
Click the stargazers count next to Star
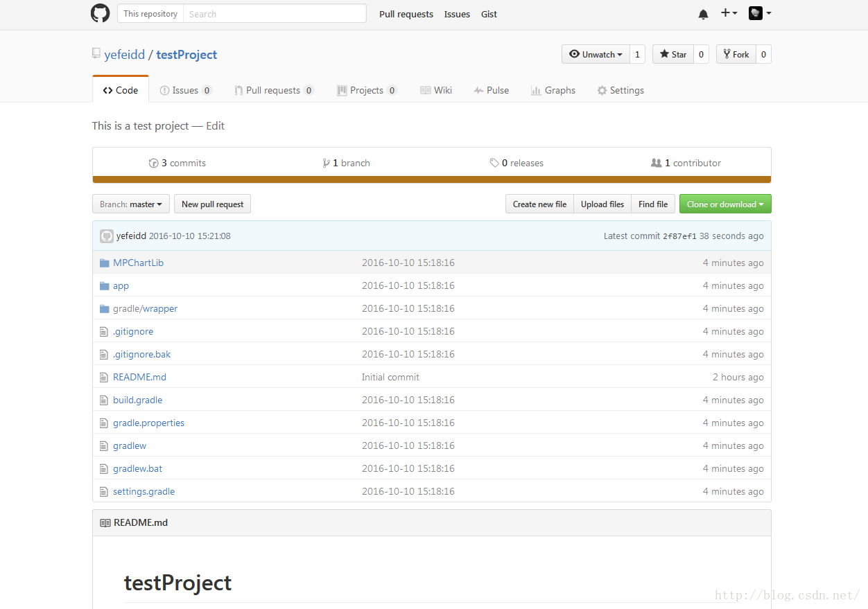(x=701, y=54)
